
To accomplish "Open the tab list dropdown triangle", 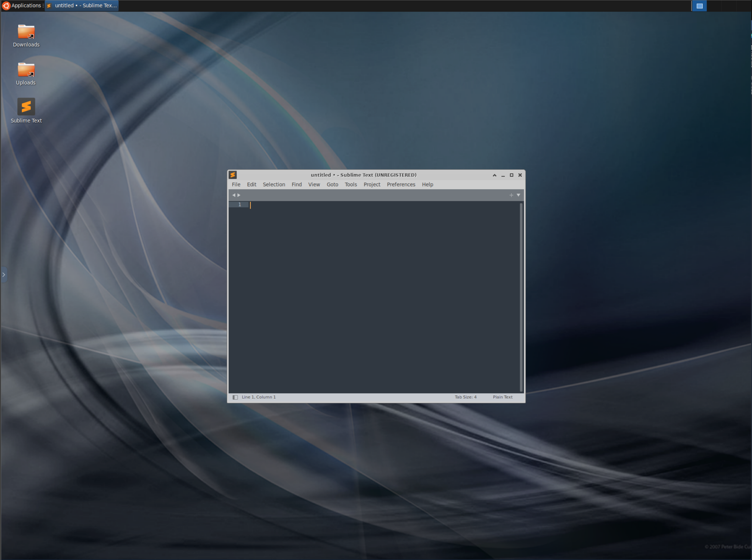I will (x=518, y=195).
